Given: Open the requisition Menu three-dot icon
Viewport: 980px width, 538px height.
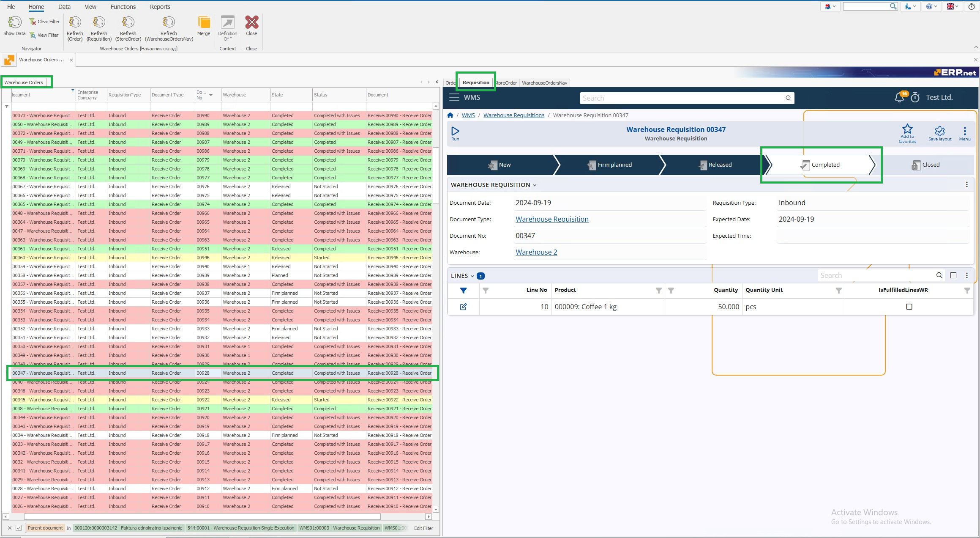Looking at the screenshot, I should (965, 133).
